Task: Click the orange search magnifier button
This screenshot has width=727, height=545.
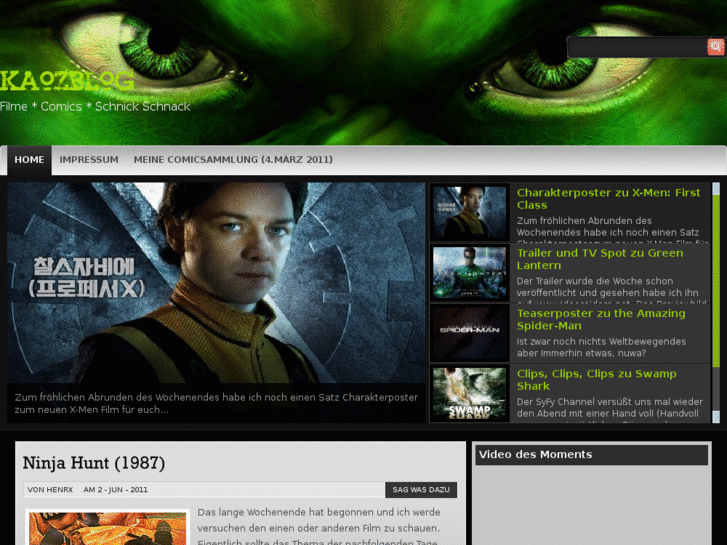Action: click(x=715, y=47)
